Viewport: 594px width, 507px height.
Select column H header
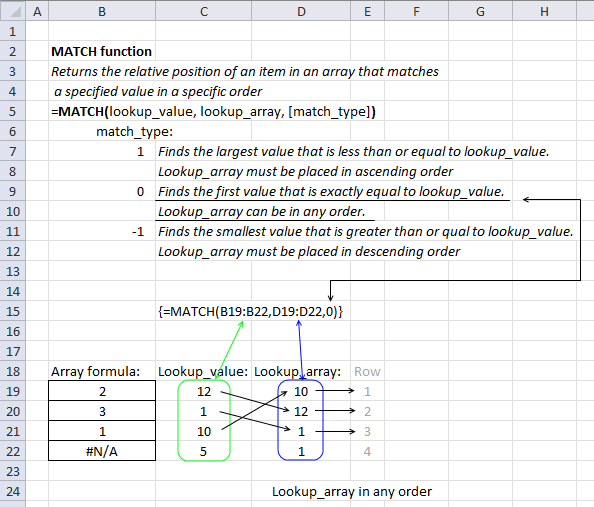(x=544, y=11)
